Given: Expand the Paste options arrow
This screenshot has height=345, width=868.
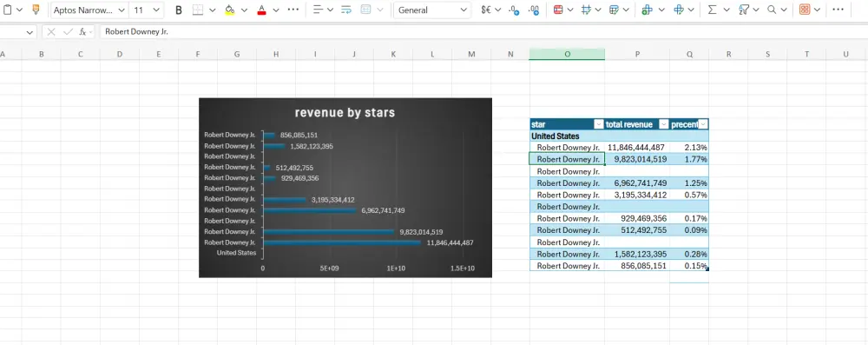Looking at the screenshot, I should 20,10.
